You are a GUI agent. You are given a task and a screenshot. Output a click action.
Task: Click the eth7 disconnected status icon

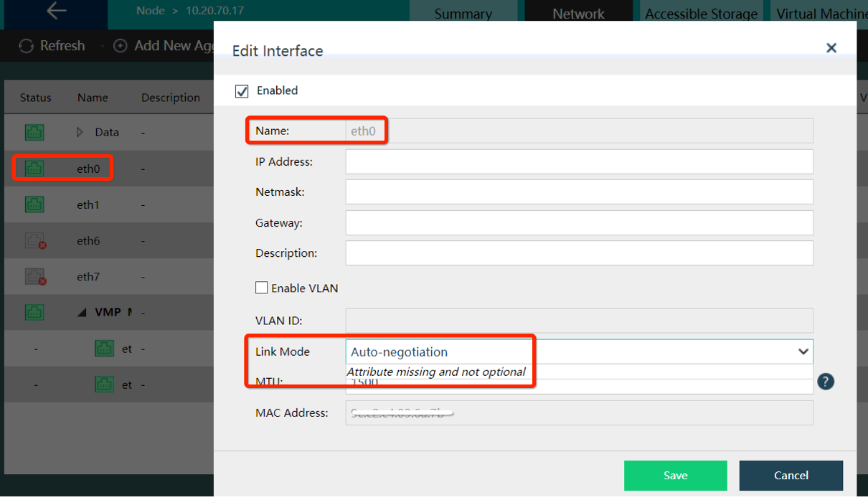coord(35,277)
